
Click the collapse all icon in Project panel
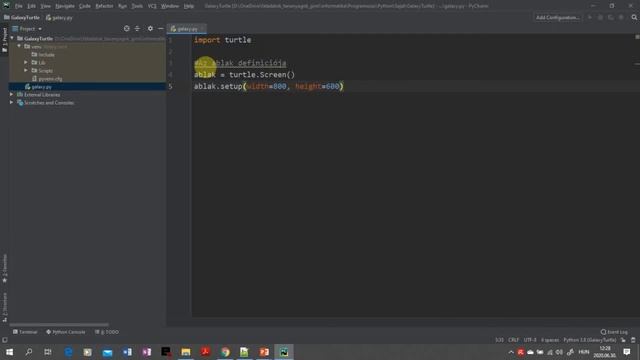coord(137,29)
